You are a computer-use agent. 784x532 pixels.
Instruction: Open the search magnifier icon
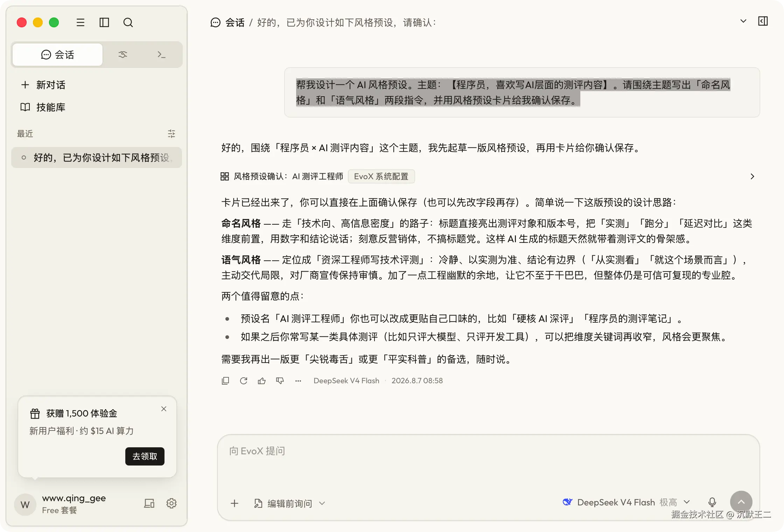[x=128, y=23]
